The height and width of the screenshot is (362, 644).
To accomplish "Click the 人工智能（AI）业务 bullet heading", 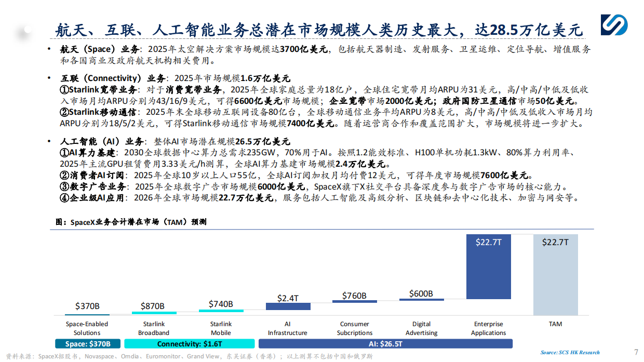I will (102, 142).
